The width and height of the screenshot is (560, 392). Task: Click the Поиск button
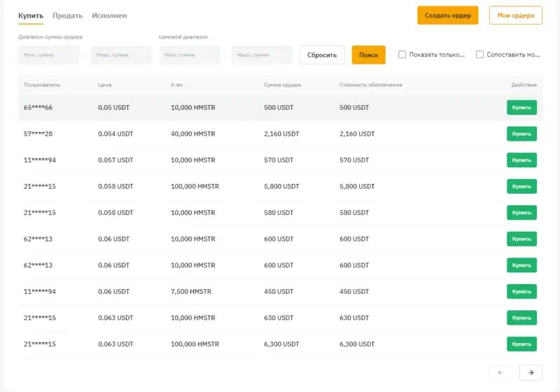(369, 55)
